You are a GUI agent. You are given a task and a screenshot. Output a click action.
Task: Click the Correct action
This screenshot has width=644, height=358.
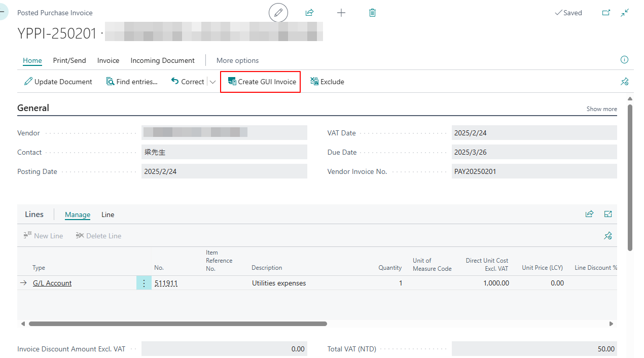(188, 82)
